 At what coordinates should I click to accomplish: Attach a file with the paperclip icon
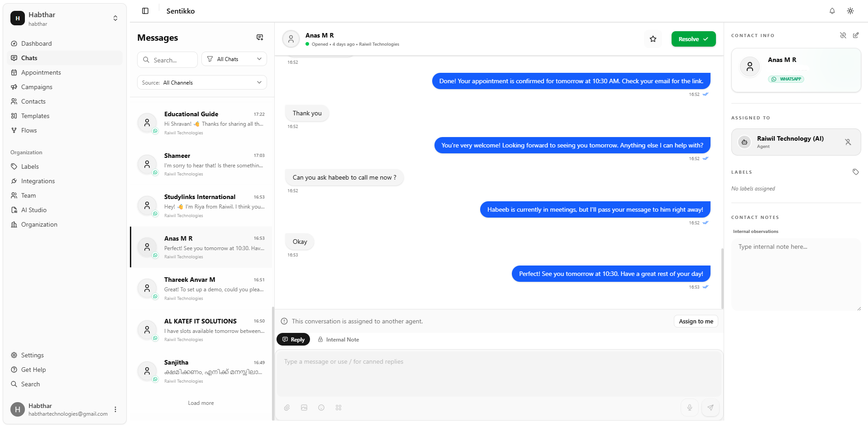pyautogui.click(x=287, y=408)
